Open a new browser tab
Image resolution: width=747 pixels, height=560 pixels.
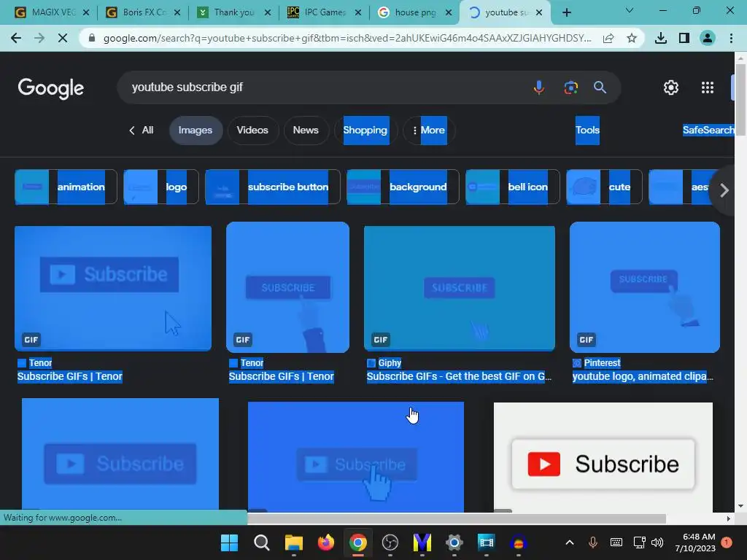566,12
